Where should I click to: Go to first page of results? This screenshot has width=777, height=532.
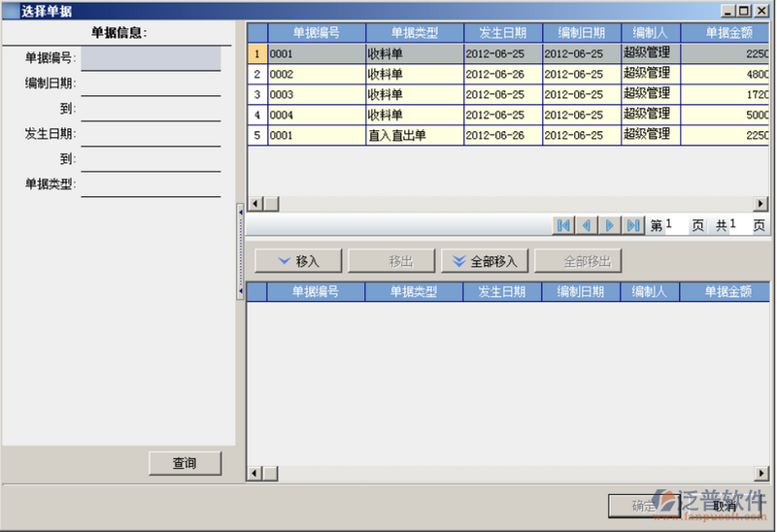(x=563, y=225)
